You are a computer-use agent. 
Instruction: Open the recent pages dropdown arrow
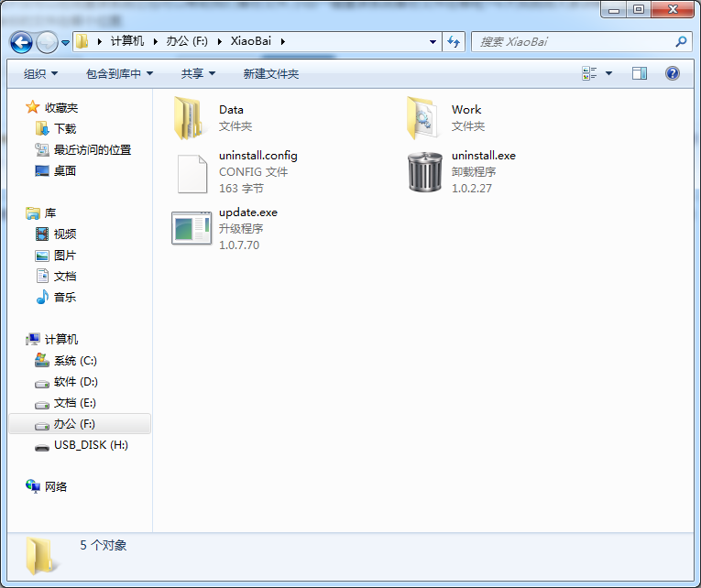pyautogui.click(x=65, y=43)
